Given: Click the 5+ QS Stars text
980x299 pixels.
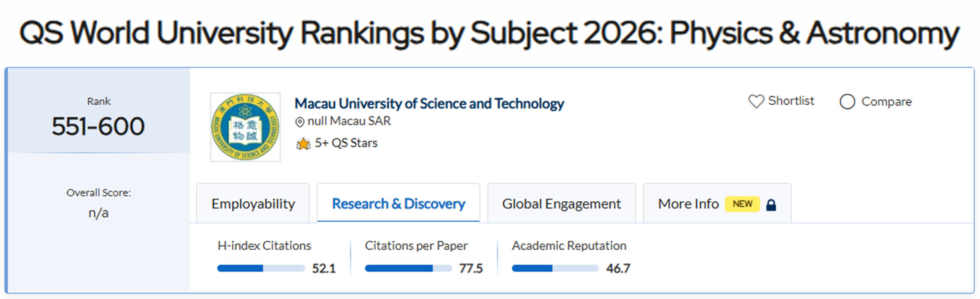Looking at the screenshot, I should pos(346,143).
